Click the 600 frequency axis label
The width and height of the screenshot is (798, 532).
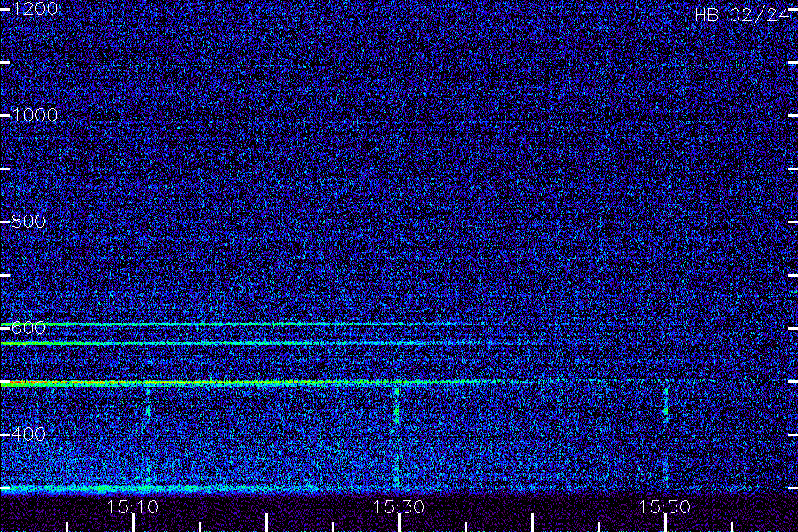click(x=28, y=328)
